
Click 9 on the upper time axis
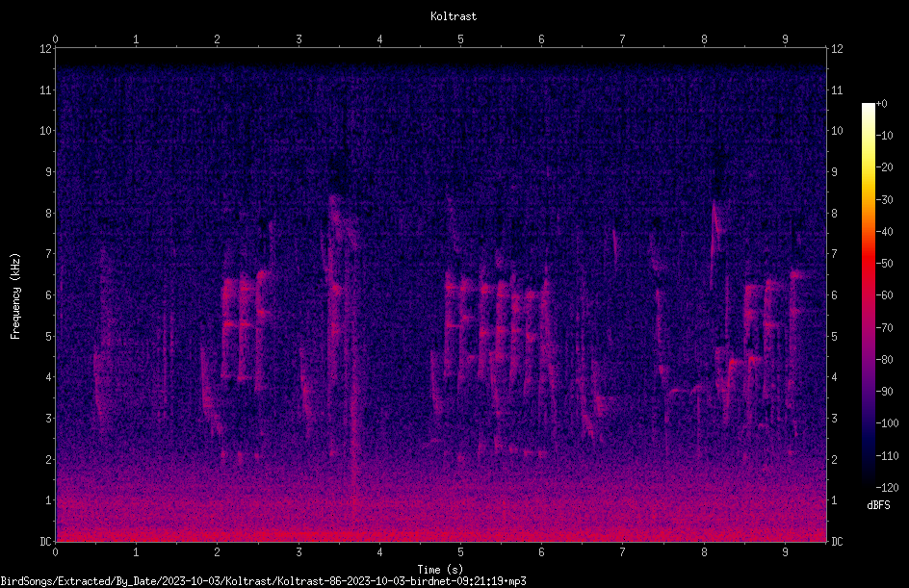pyautogui.click(x=785, y=39)
